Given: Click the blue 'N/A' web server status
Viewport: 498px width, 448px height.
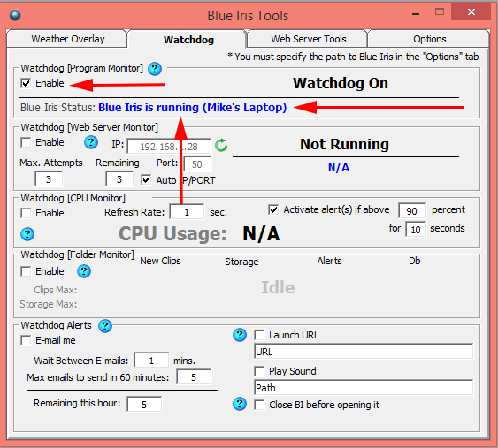Looking at the screenshot, I should pos(339,168).
